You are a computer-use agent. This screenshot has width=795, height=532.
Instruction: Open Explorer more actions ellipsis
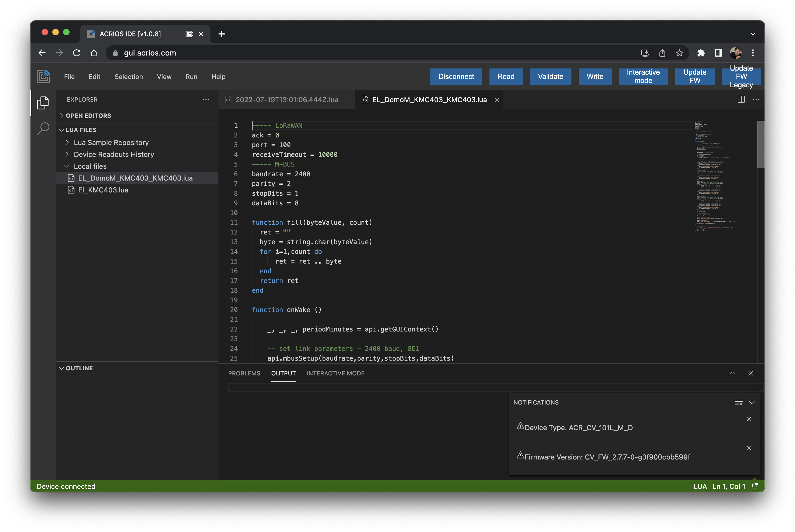point(206,99)
